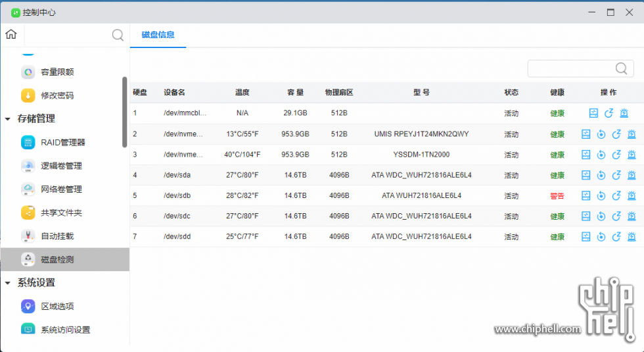The image size is (644, 352).
Task: Click the sleep icon for disk 1 /dev/mmcbl
Action: click(x=609, y=113)
